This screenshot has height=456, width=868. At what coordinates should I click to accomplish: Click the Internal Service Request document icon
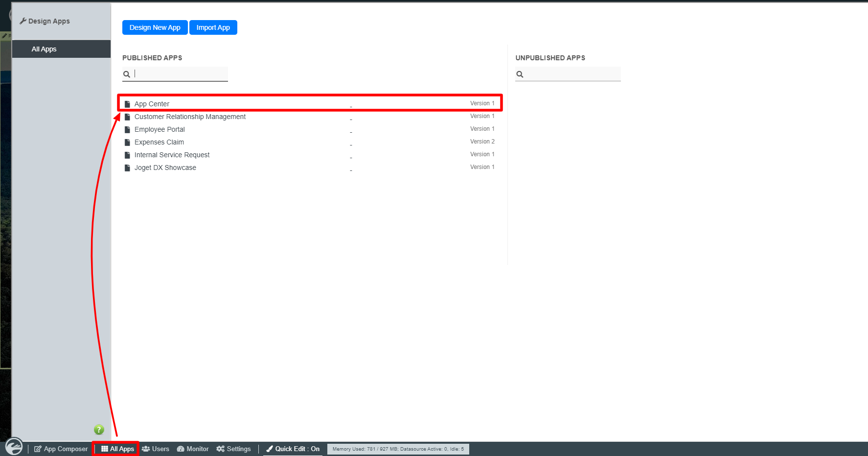tap(127, 155)
